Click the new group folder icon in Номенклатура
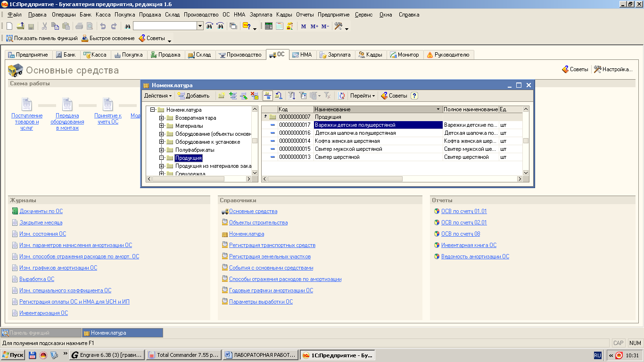644x362 pixels. point(222,96)
